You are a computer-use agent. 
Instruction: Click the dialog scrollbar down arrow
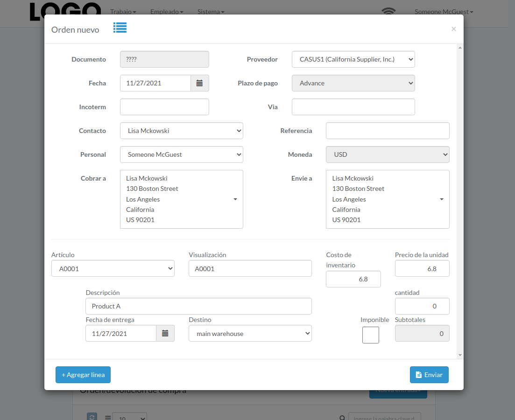[460, 355]
